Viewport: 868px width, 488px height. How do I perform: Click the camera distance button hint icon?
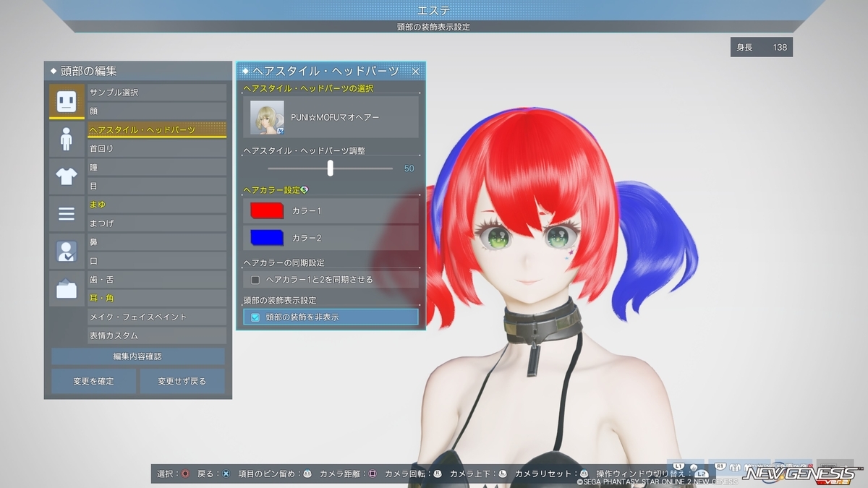[373, 474]
